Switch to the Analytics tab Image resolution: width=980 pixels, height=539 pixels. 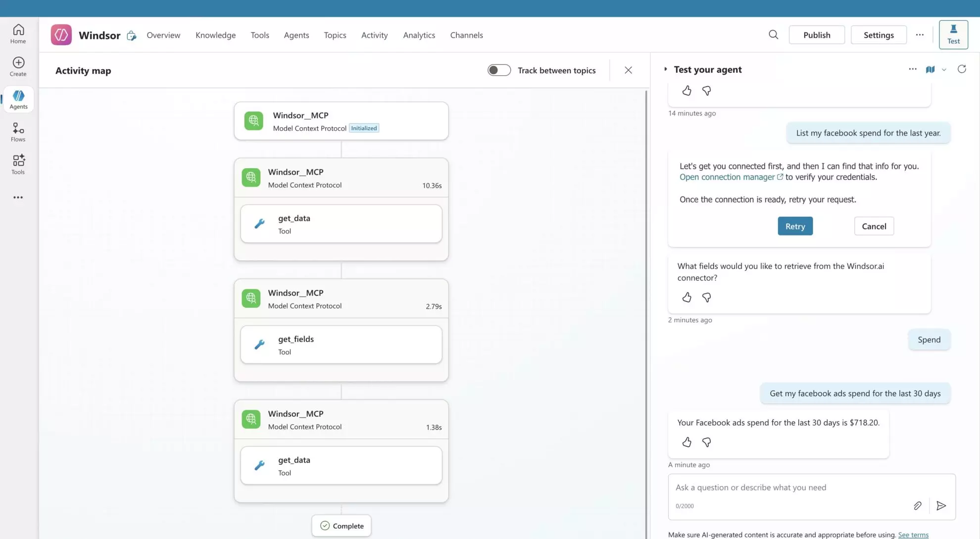point(419,35)
